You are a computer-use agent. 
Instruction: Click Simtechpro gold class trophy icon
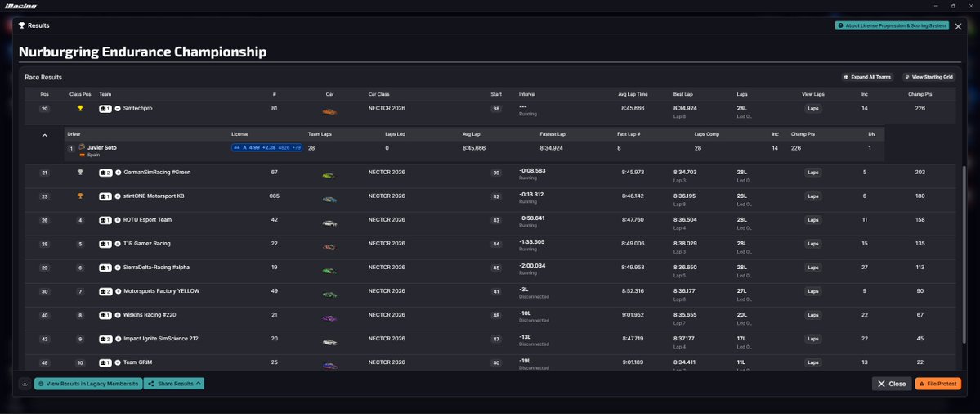80,109
